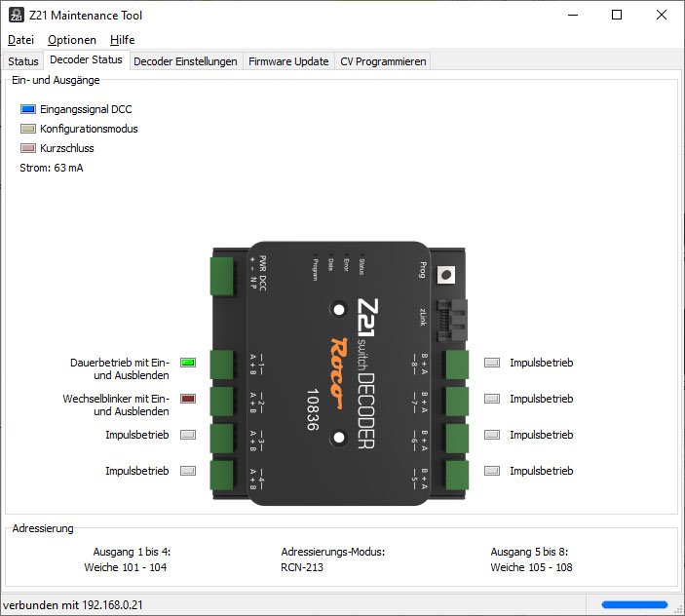
Task: Click the RCN-213 addressing mode value
Action: coord(302,567)
